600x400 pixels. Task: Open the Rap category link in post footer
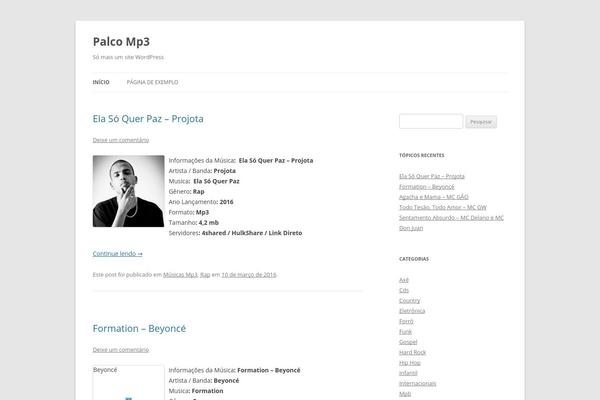(x=205, y=274)
